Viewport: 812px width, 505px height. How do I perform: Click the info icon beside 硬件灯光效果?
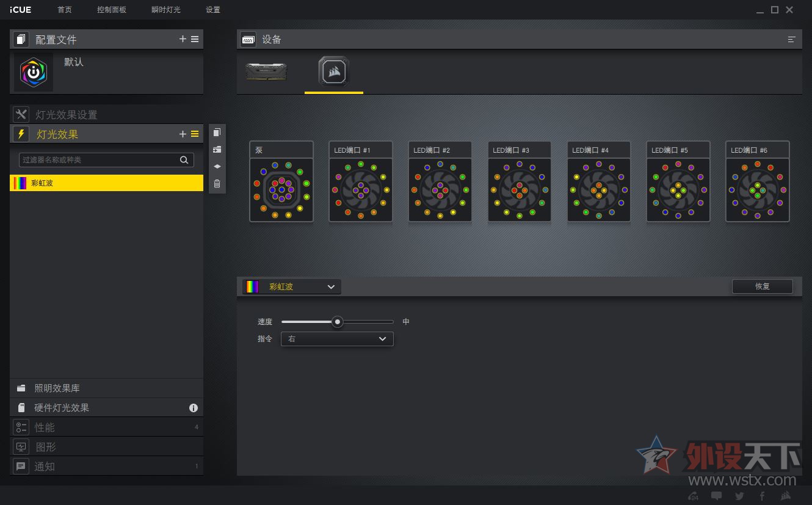click(x=194, y=408)
